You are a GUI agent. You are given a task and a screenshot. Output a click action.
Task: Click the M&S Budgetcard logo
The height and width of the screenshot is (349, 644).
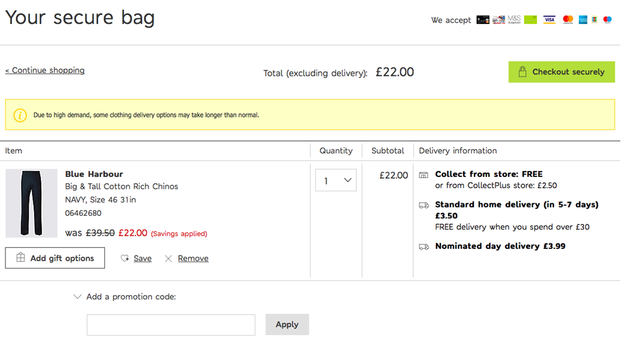coord(514,19)
